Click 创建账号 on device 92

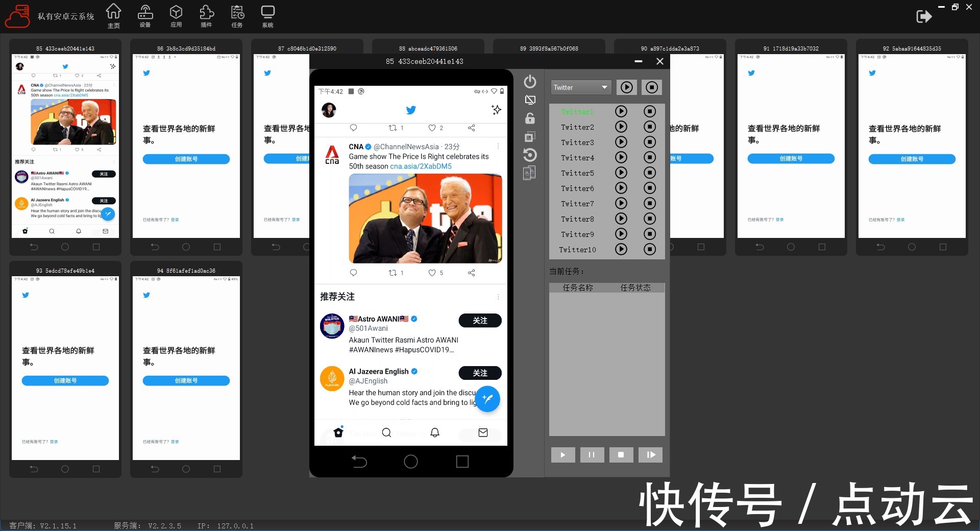[x=912, y=159]
